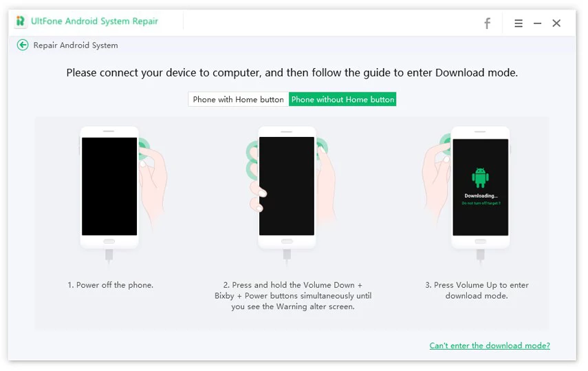The width and height of the screenshot is (588, 371).
Task: Open the hamburger menu in title bar
Action: 519,23
